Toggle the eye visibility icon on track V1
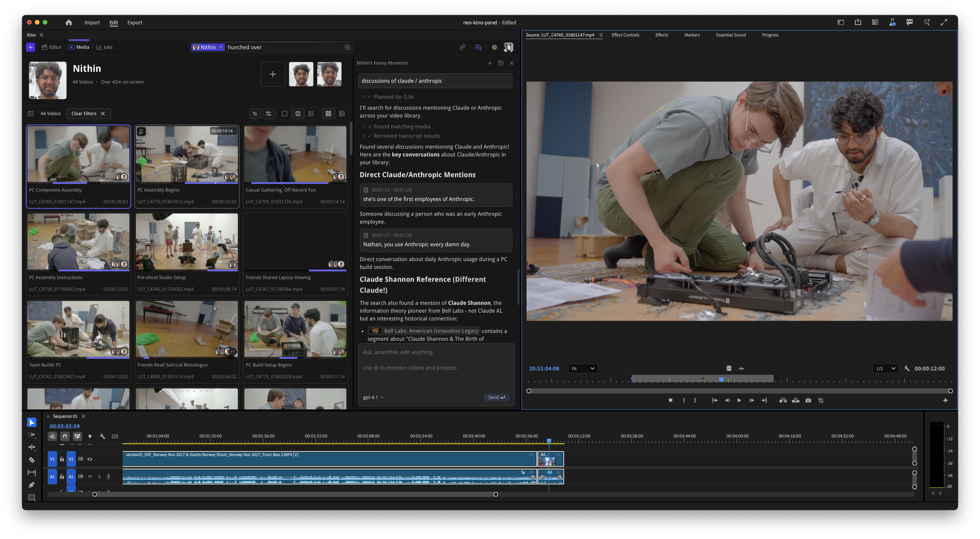The image size is (980, 539). coord(90,459)
